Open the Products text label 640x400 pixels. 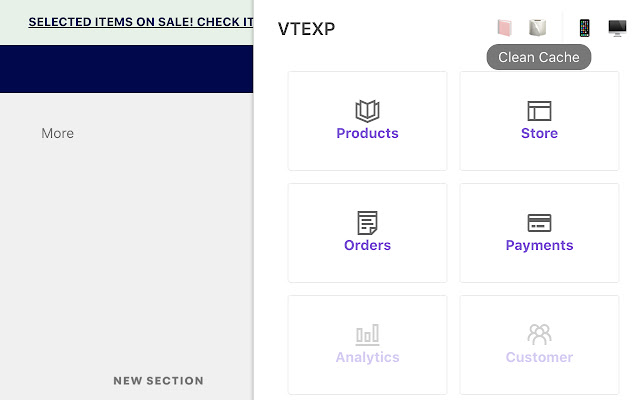pyautogui.click(x=367, y=134)
